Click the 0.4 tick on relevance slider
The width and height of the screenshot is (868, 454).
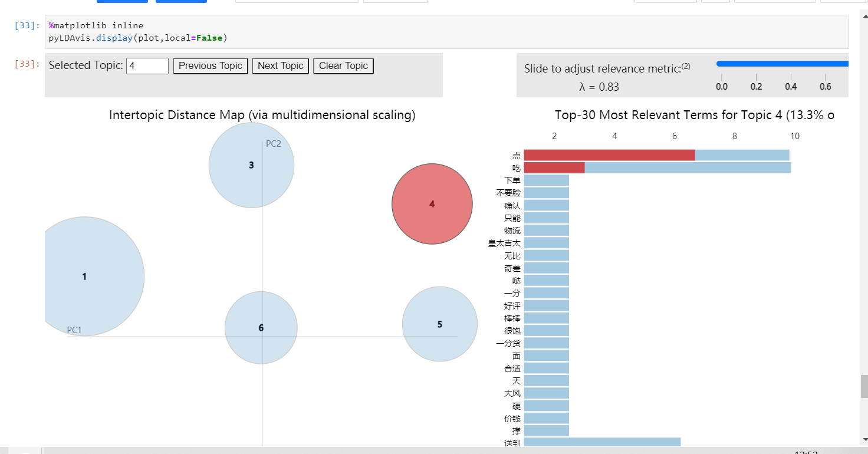[x=791, y=87]
